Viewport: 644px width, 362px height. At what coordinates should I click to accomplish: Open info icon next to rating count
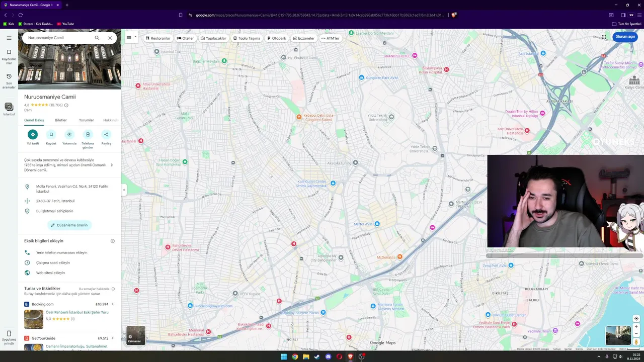click(x=66, y=105)
